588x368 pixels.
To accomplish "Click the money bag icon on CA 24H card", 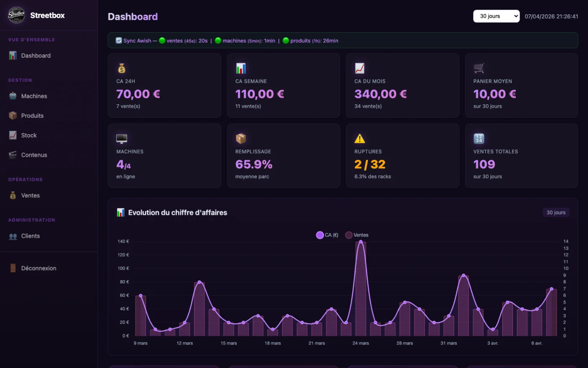I will tap(122, 68).
